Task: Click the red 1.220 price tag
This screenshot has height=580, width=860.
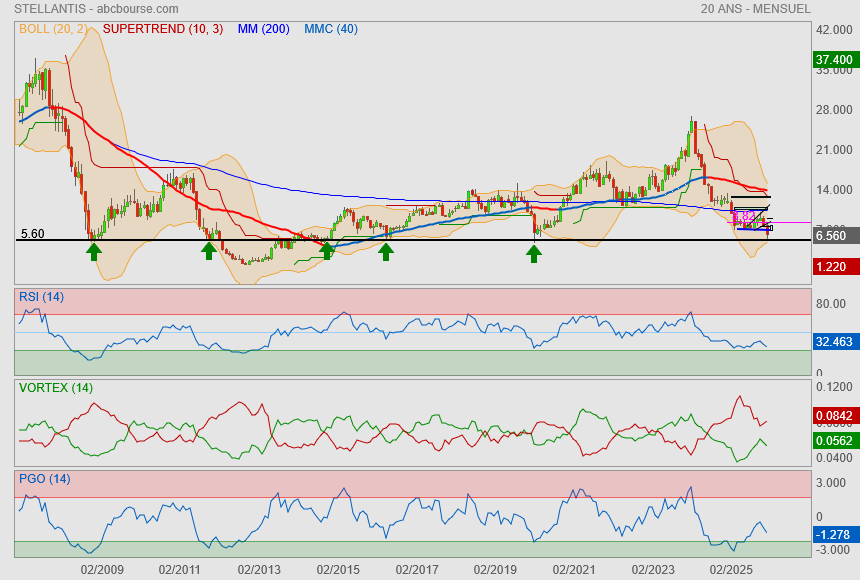Action: tap(833, 267)
